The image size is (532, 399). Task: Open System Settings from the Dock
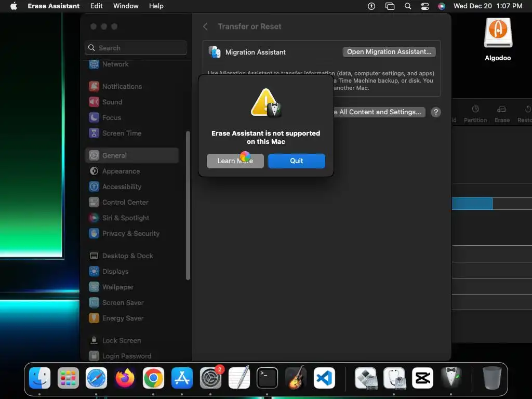(210, 378)
